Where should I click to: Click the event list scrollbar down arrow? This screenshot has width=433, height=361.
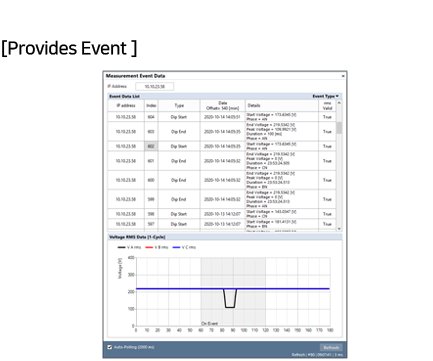point(339,229)
